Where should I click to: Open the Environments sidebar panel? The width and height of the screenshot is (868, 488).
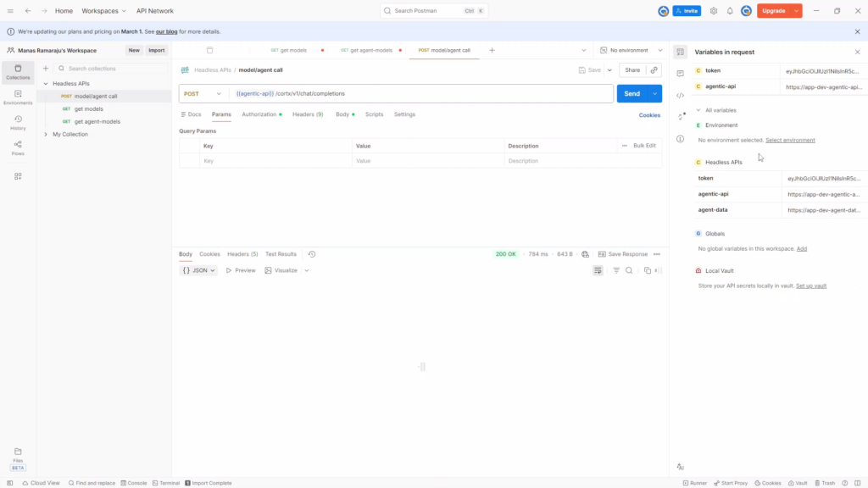[x=18, y=97]
